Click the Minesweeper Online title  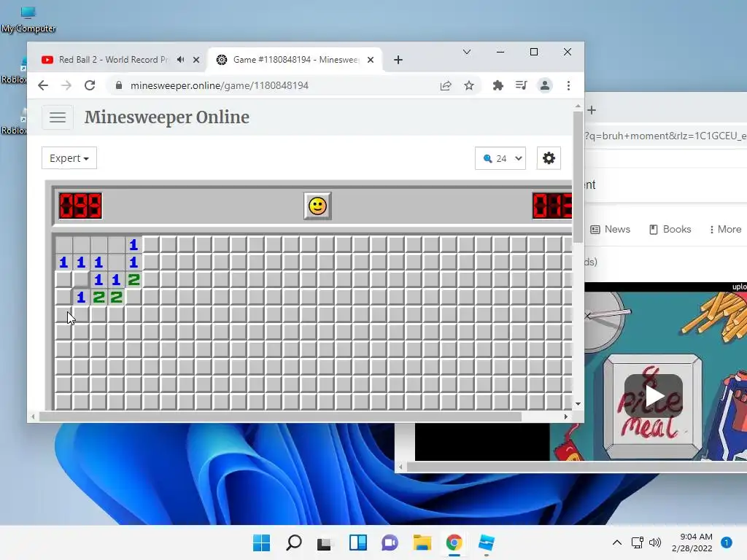(167, 117)
